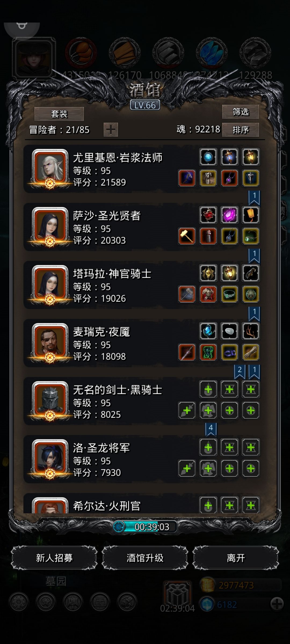Tap the bookmark tag numbered 4
This screenshot has width=290, height=644.
click(x=211, y=429)
